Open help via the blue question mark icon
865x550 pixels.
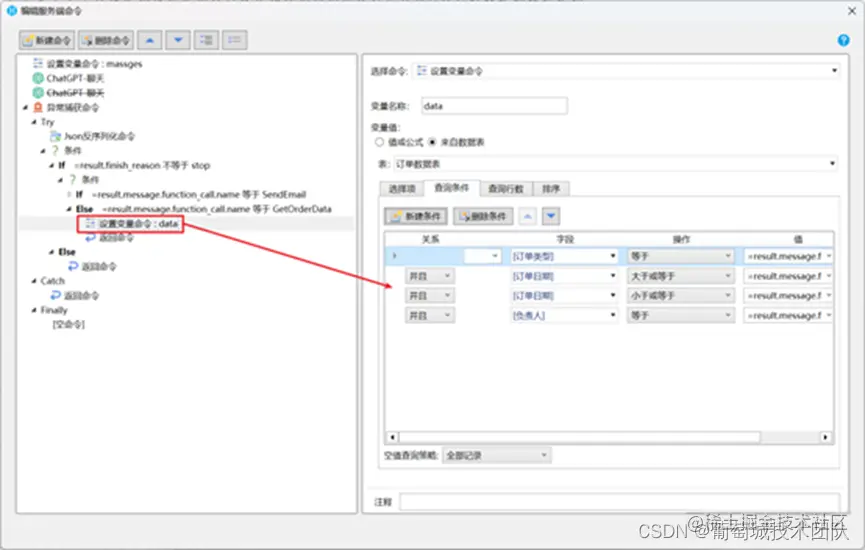click(x=843, y=40)
